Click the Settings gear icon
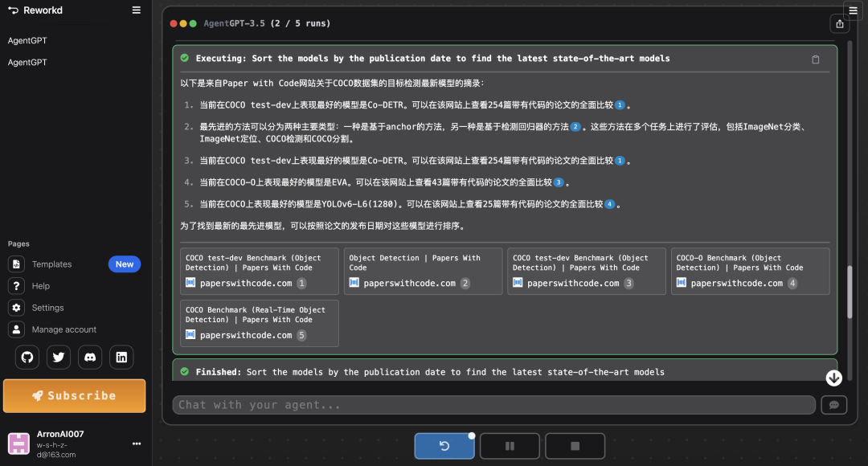The height and width of the screenshot is (466, 868). [x=16, y=308]
